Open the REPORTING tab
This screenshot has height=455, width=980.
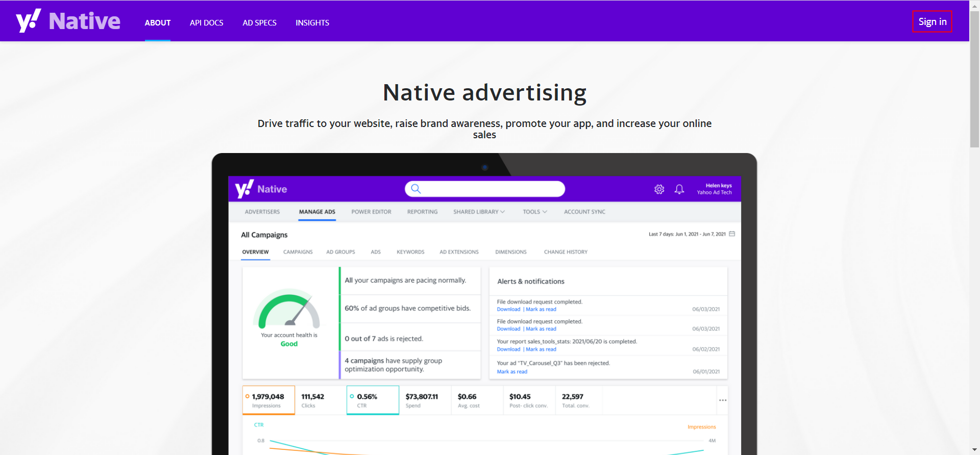(x=422, y=212)
